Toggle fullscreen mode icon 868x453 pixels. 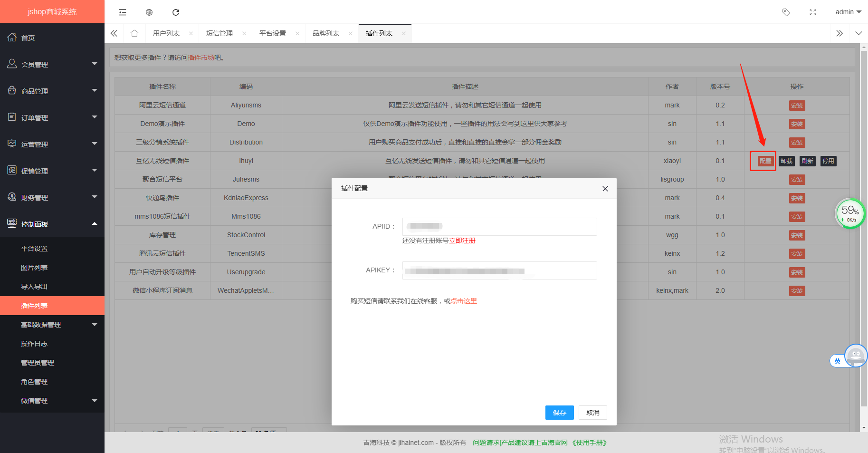813,12
